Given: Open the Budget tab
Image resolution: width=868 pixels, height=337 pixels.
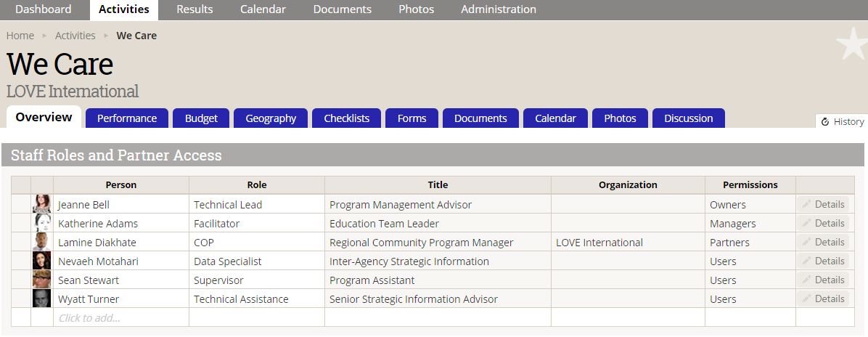Looking at the screenshot, I should click(x=201, y=118).
